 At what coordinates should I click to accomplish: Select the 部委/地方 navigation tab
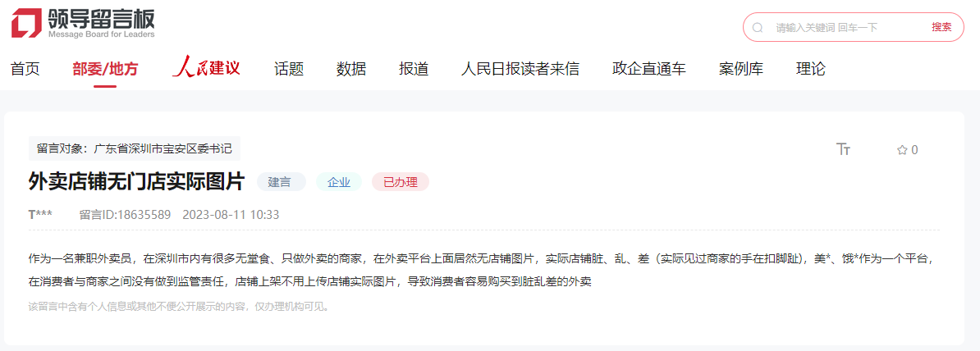pos(105,69)
